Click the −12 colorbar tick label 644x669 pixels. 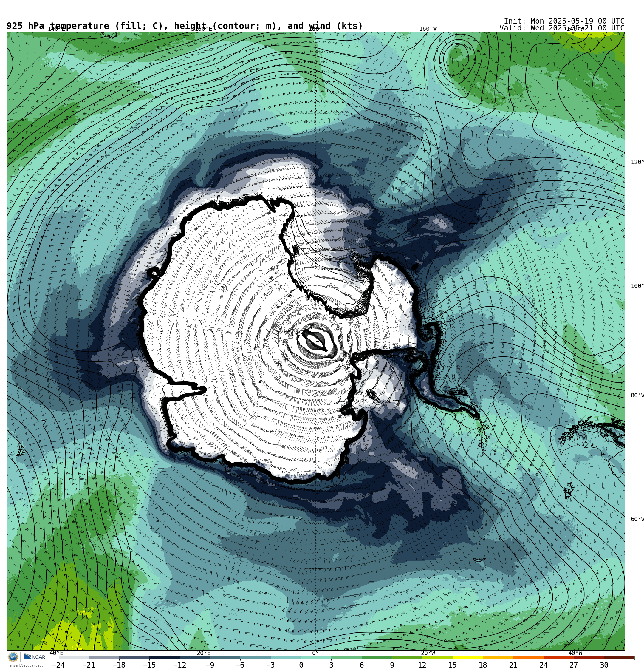(x=179, y=665)
